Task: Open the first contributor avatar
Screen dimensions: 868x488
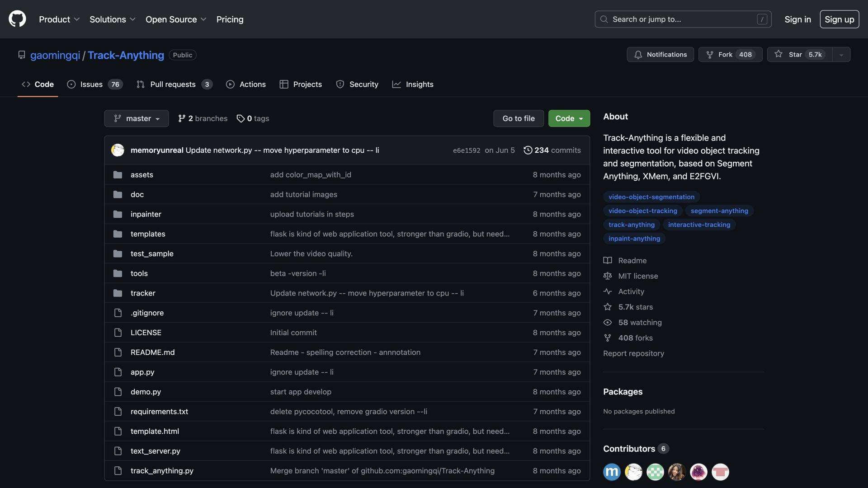Action: tap(612, 472)
